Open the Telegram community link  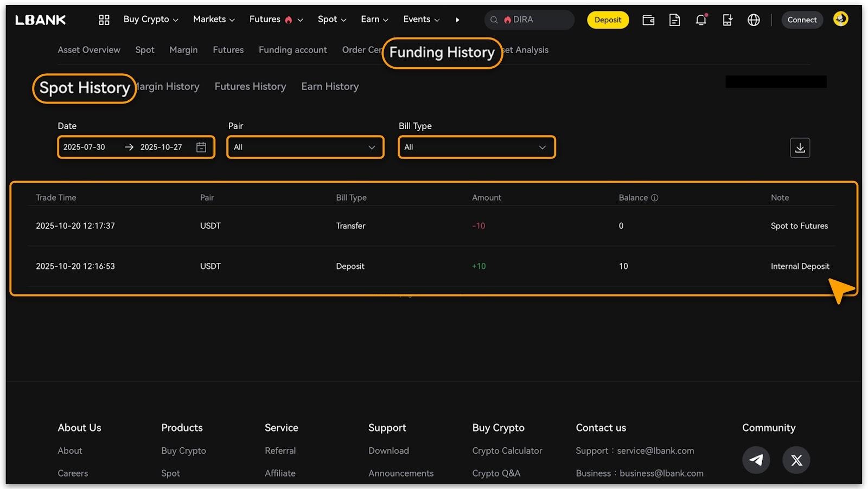[x=756, y=460]
